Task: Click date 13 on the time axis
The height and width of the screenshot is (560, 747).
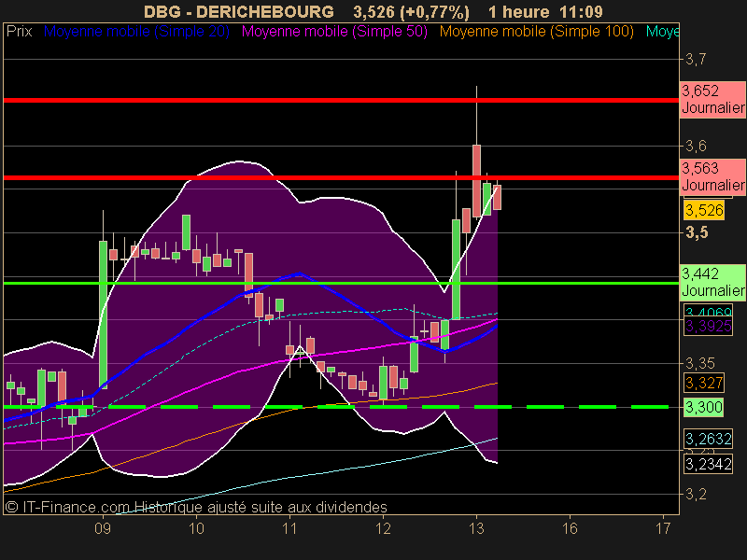Action: pos(476,528)
